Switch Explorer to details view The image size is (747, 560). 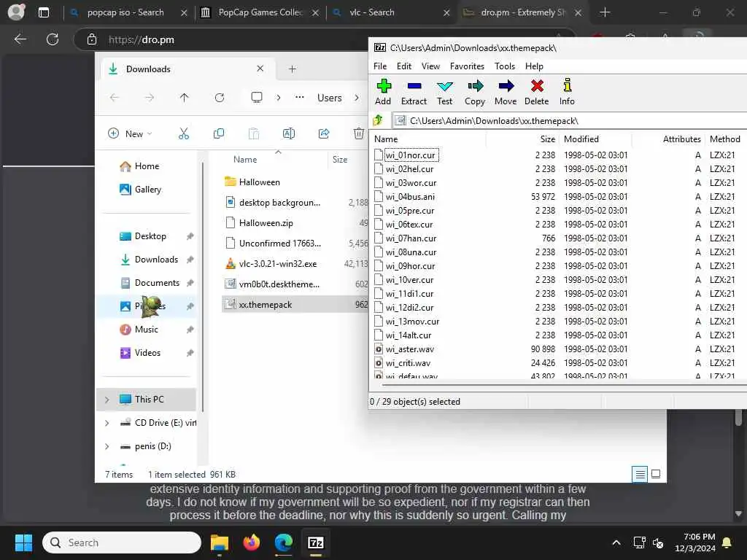[640, 474]
